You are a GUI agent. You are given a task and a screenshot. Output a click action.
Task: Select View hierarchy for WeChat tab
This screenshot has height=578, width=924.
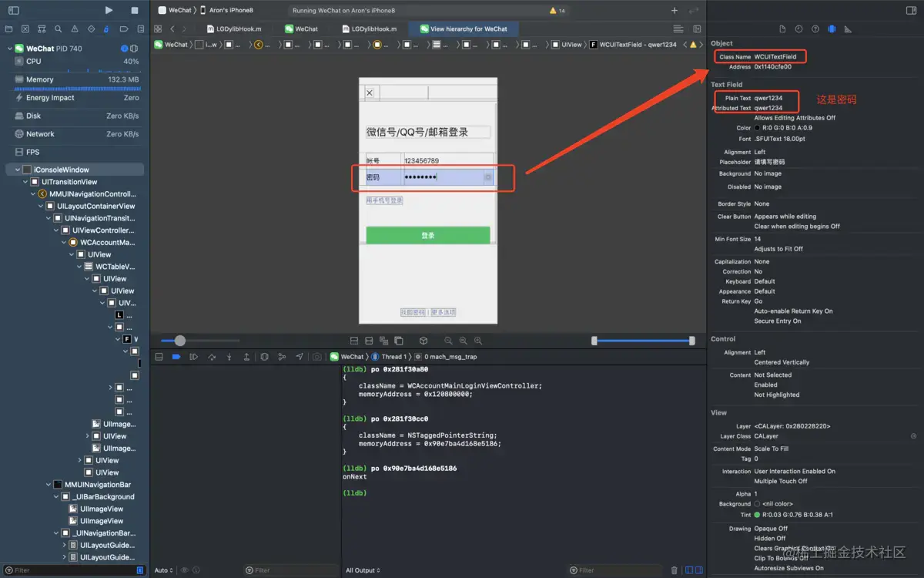pos(464,29)
